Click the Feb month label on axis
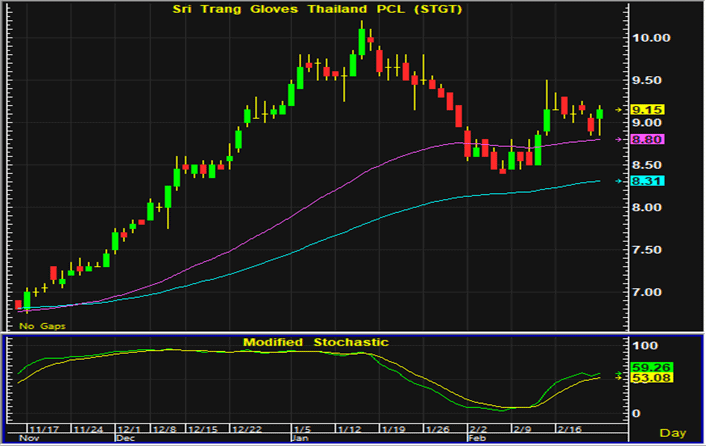 (479, 438)
